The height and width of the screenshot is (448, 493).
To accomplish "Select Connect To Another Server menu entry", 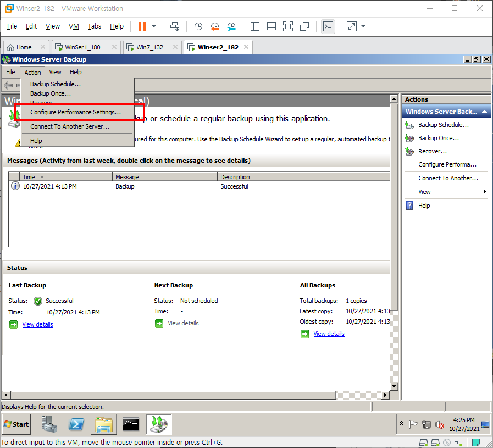I will (x=77, y=126).
